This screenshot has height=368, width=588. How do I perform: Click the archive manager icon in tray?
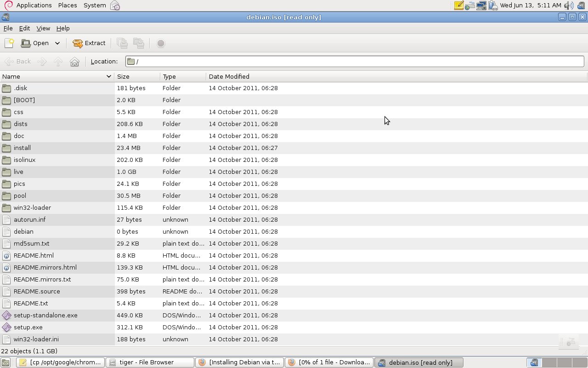pos(581,6)
